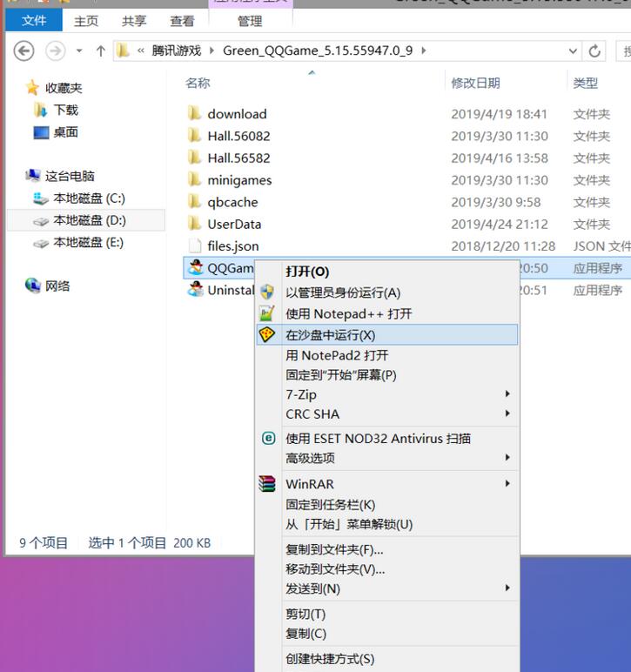Switch to the View ribbon tab
The width and height of the screenshot is (631, 672).
182,21
